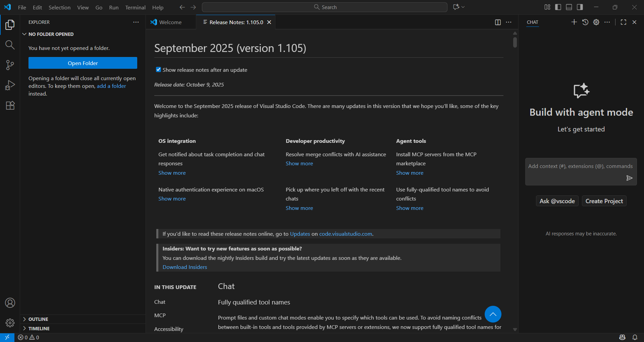Screen dimensions: 644x342
Task: Open the Go menu
Action: [99, 7]
